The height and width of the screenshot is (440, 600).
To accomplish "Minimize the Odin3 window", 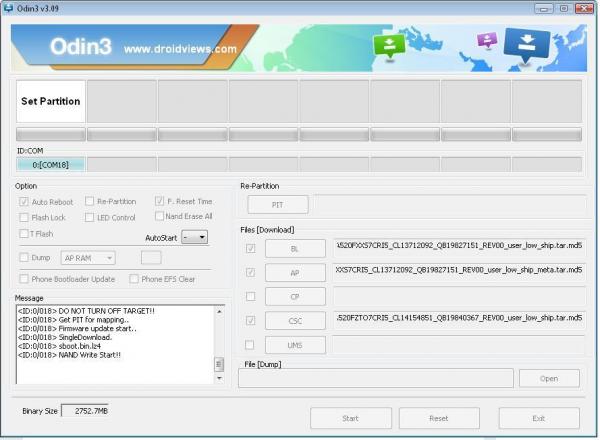I will 544,8.
